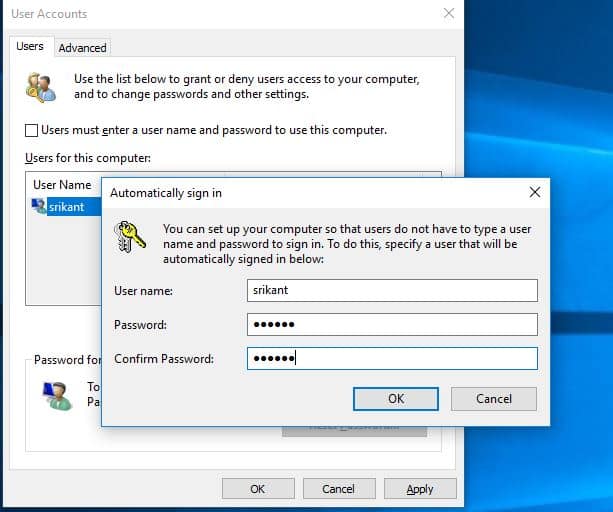
Task: Click Cancel button in User Accounts window
Action: 339,489
